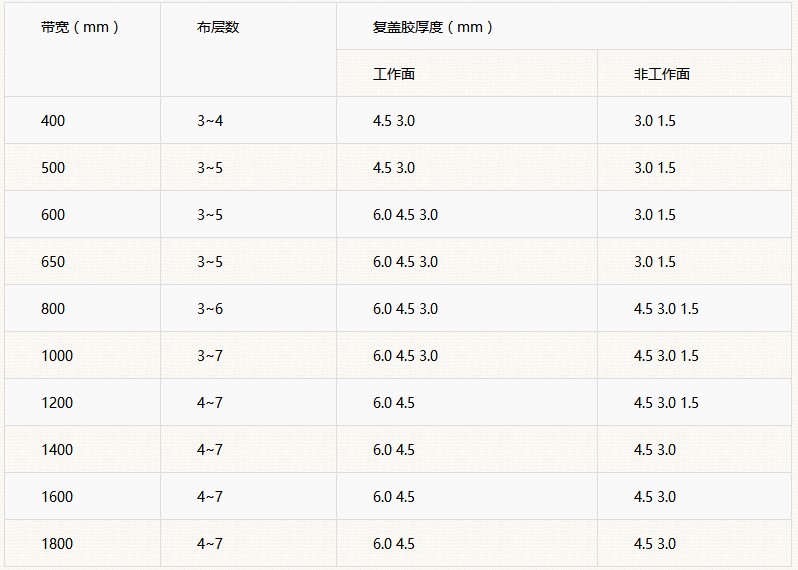The image size is (798, 570).
Task: Select the 布层数 column header
Action: [248, 49]
